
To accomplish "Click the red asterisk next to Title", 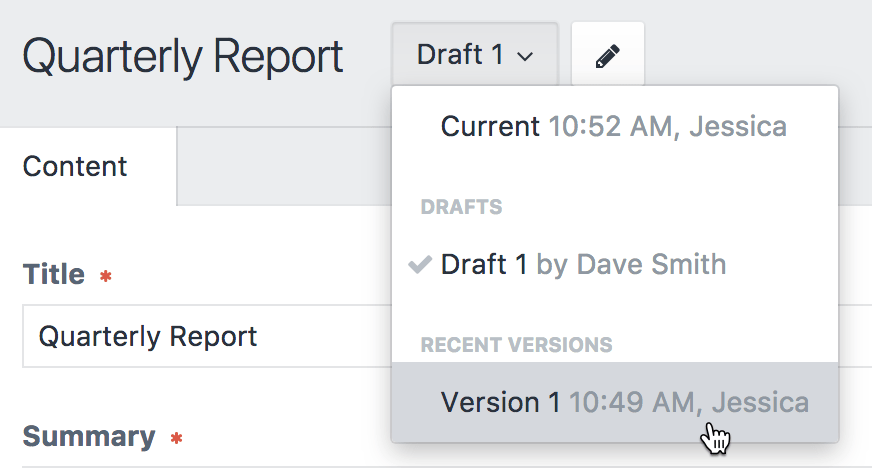I will pos(106,276).
